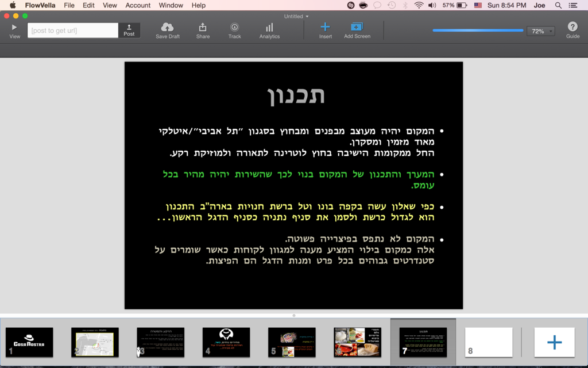The width and height of the screenshot is (588, 368).
Task: Click the post to get url field
Action: 73,30
